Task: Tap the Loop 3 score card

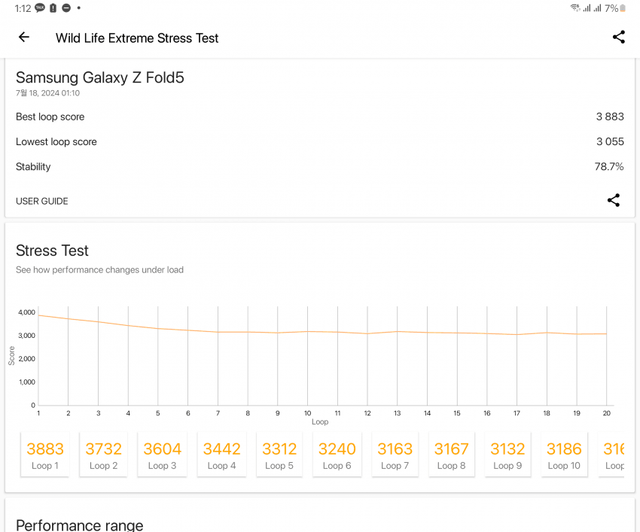Action: point(162,455)
